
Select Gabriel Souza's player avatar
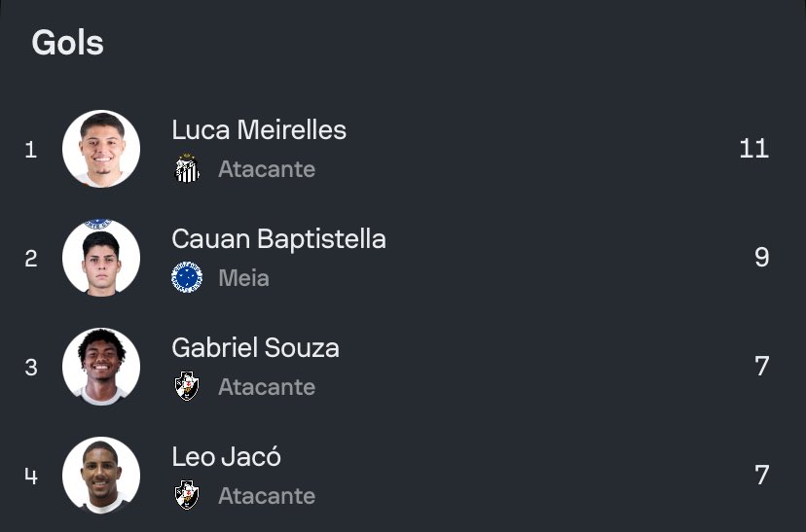(101, 367)
